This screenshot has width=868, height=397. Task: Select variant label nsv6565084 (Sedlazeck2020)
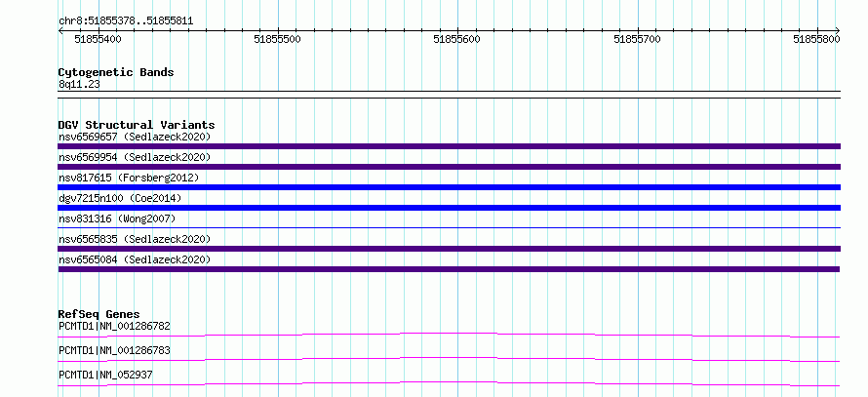(x=135, y=259)
